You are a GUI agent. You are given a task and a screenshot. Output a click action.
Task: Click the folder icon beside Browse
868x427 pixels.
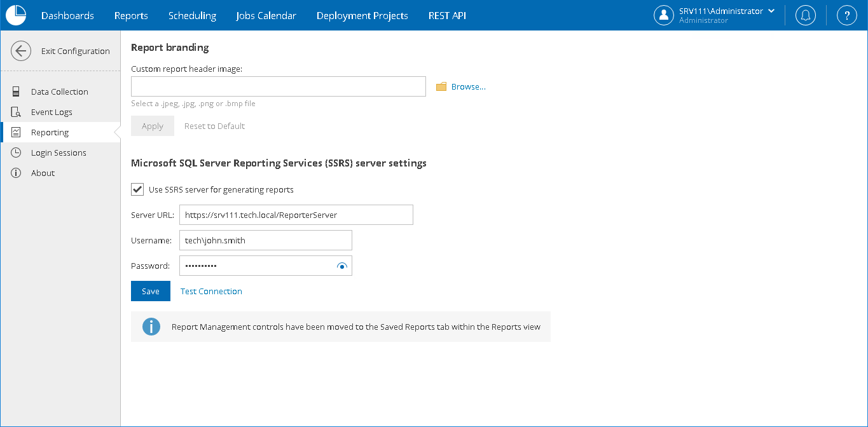click(x=441, y=86)
